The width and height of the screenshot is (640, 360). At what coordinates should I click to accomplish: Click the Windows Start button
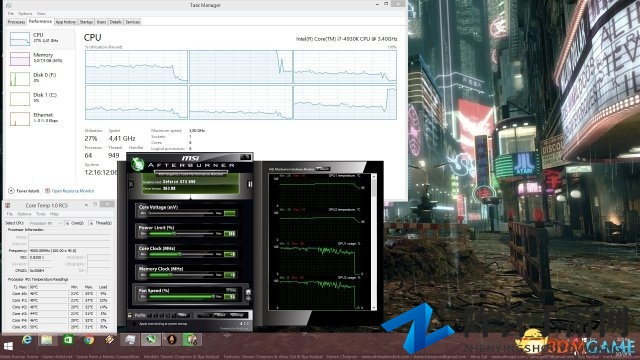point(8,346)
